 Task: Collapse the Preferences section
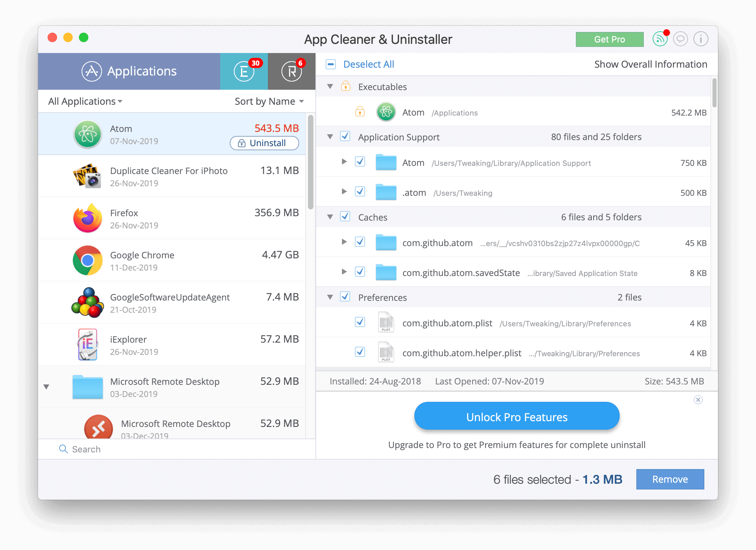click(x=330, y=297)
